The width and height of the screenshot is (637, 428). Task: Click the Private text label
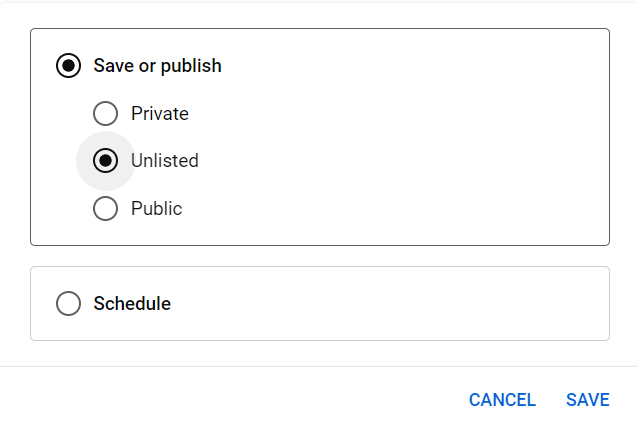point(160,113)
